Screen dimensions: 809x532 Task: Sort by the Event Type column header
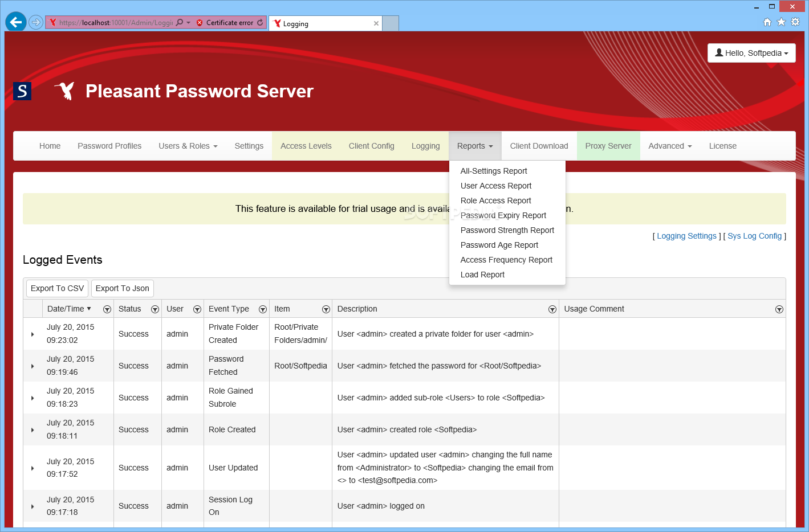coord(229,309)
